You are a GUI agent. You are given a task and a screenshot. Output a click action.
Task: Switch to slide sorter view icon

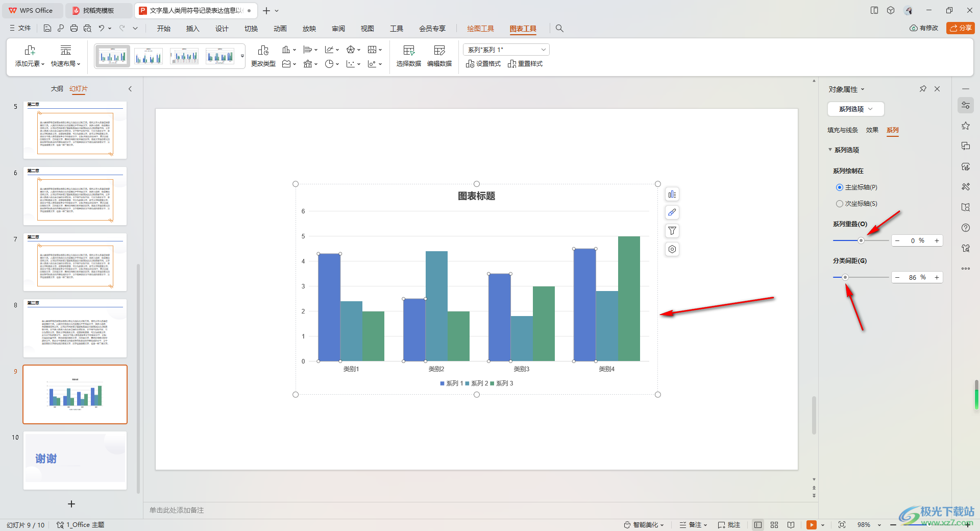coord(774,525)
